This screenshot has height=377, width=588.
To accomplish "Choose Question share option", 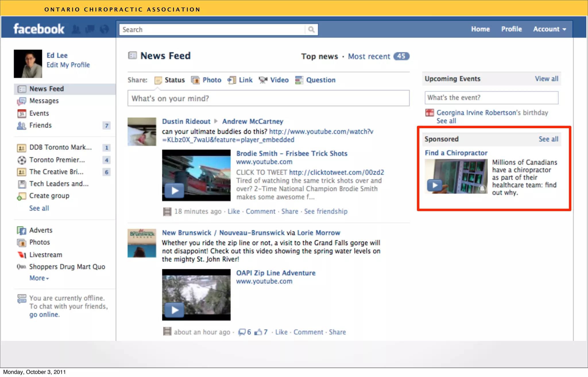I will point(320,80).
